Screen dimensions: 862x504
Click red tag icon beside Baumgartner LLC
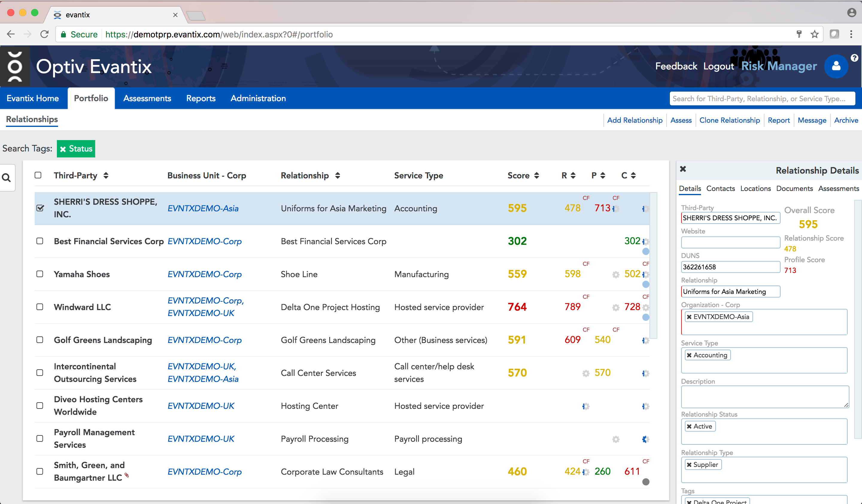click(127, 475)
